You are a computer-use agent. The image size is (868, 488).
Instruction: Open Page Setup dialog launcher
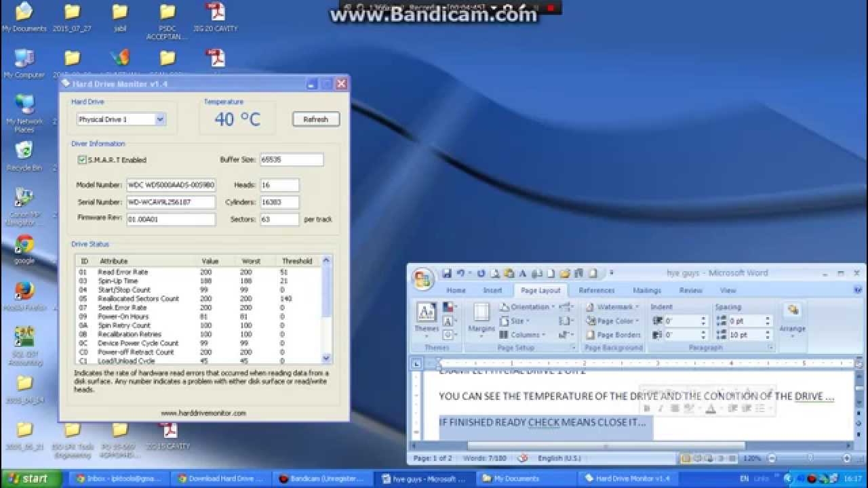pos(574,348)
